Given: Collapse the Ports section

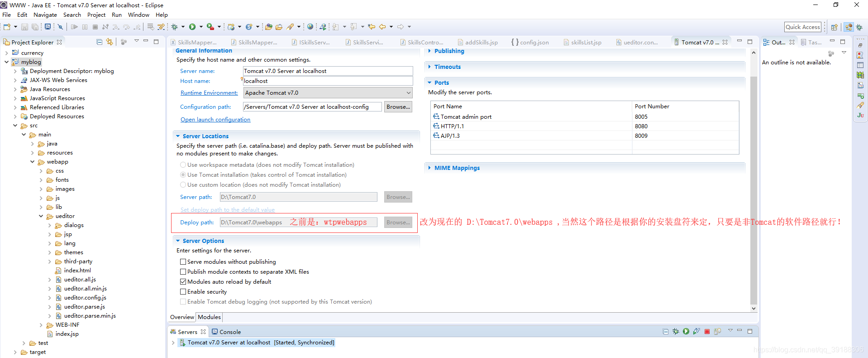Looking at the screenshot, I should coord(429,82).
